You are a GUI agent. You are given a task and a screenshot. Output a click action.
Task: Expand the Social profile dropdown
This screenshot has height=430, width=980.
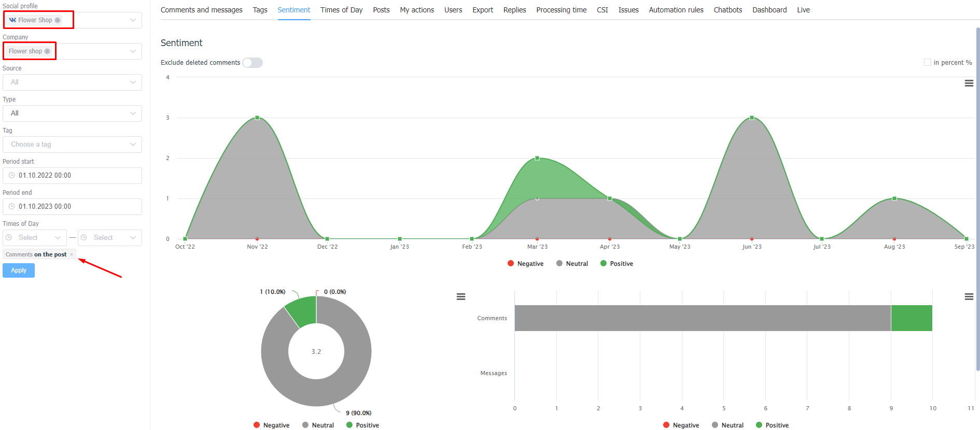click(x=133, y=20)
